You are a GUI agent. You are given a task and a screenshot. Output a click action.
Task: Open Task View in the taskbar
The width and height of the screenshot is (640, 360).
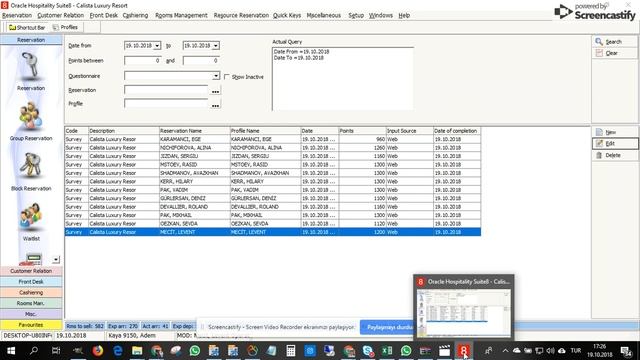click(x=56, y=351)
